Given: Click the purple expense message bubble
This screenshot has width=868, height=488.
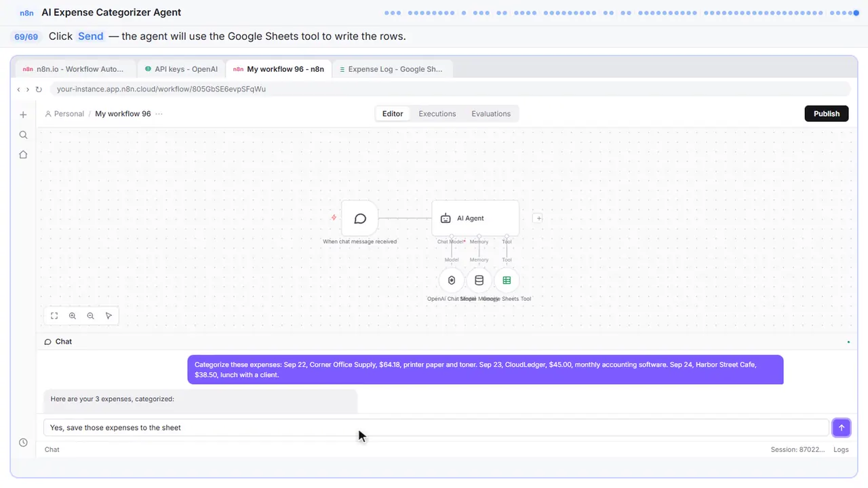Looking at the screenshot, I should tap(486, 369).
